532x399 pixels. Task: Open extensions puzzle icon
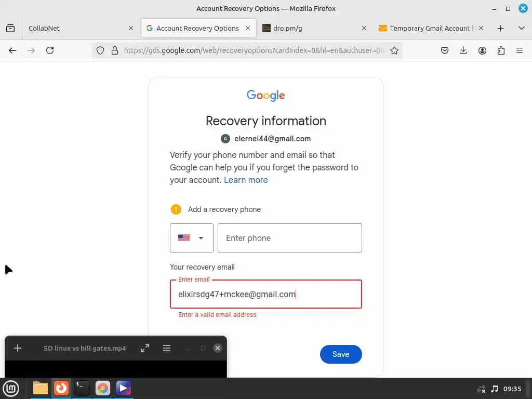click(x=501, y=50)
